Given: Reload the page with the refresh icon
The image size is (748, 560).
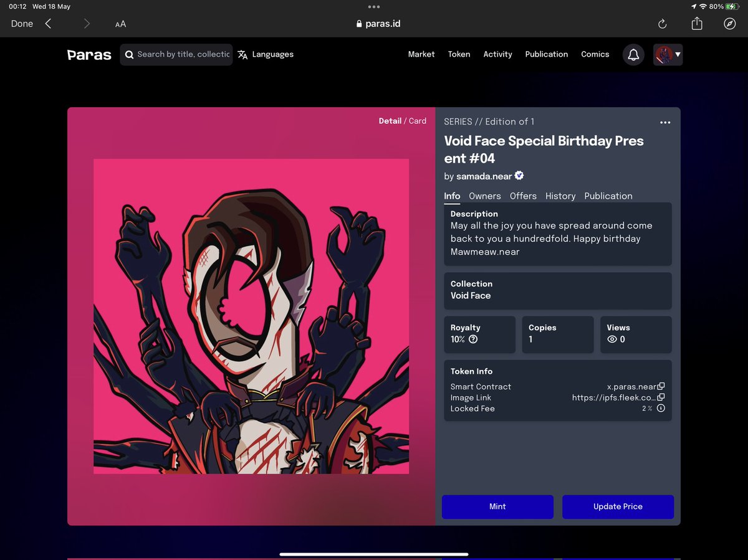Looking at the screenshot, I should pyautogui.click(x=663, y=24).
